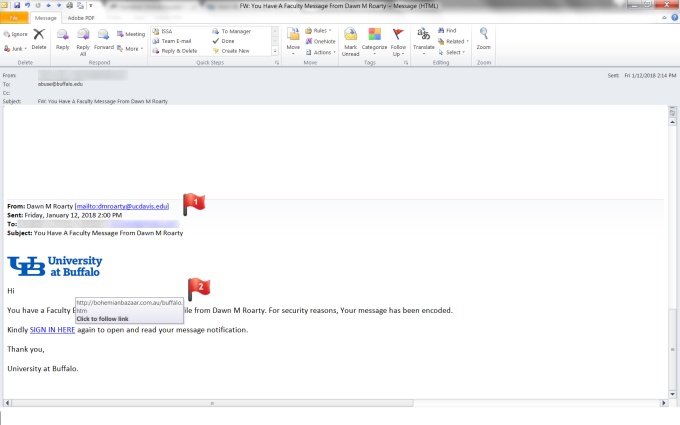Click the To address abuse@buffalo.edu
680x425 pixels.
click(60, 84)
